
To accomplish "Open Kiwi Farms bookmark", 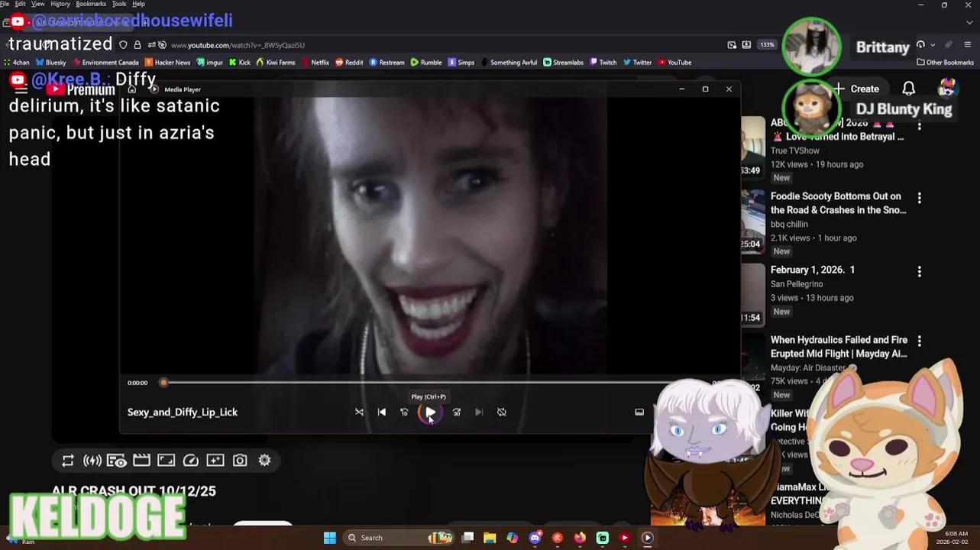I will [x=276, y=63].
